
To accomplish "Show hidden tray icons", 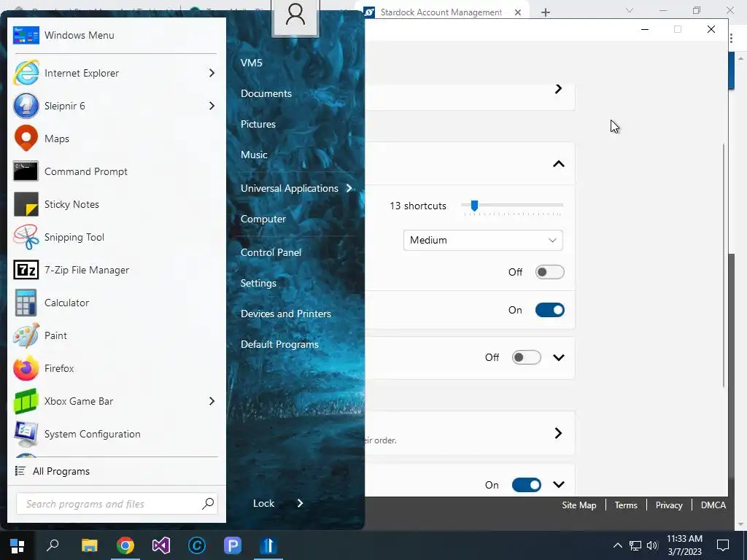I will (617, 545).
